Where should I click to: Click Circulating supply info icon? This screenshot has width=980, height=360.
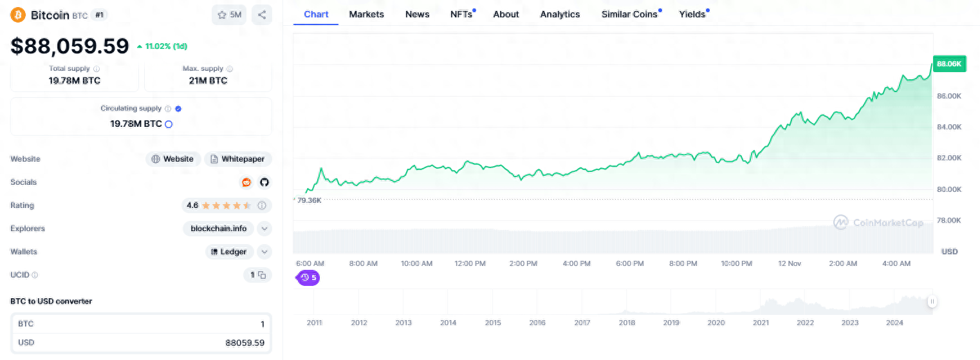[x=168, y=109]
